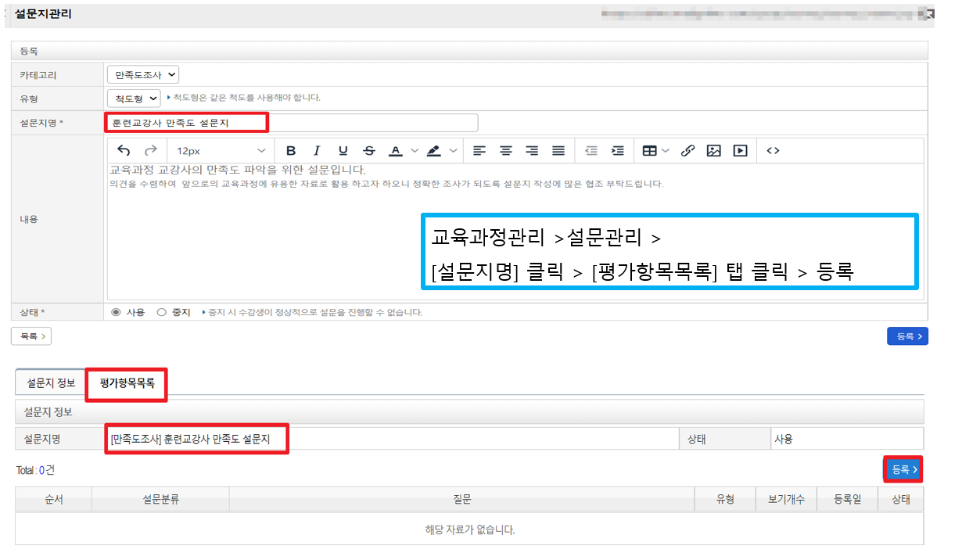Select the 사용 status radio button
This screenshot has width=980, height=560.
click(117, 312)
